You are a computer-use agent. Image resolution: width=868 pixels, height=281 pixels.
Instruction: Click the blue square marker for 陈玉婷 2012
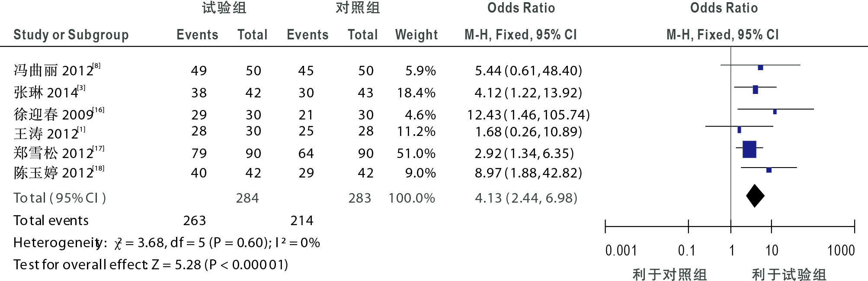point(769,170)
